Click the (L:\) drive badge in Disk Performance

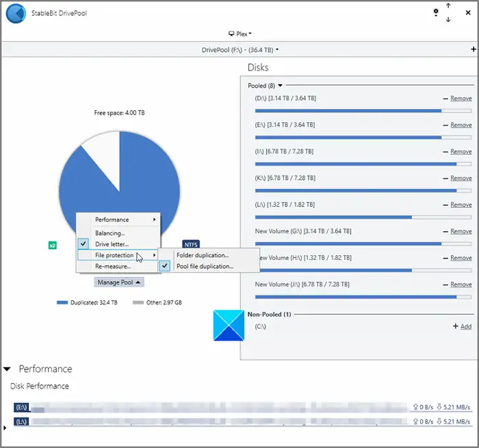tap(21, 422)
